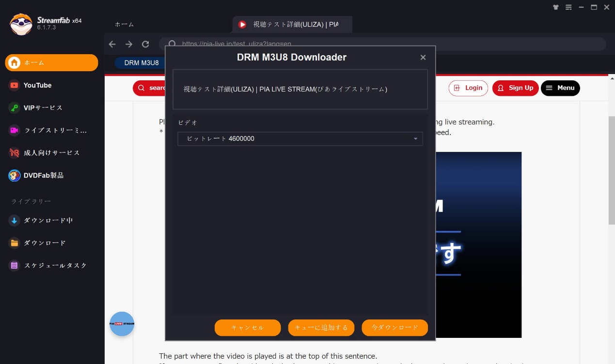Click the purple schedule task icon
The width and height of the screenshot is (615, 364).
[15, 265]
